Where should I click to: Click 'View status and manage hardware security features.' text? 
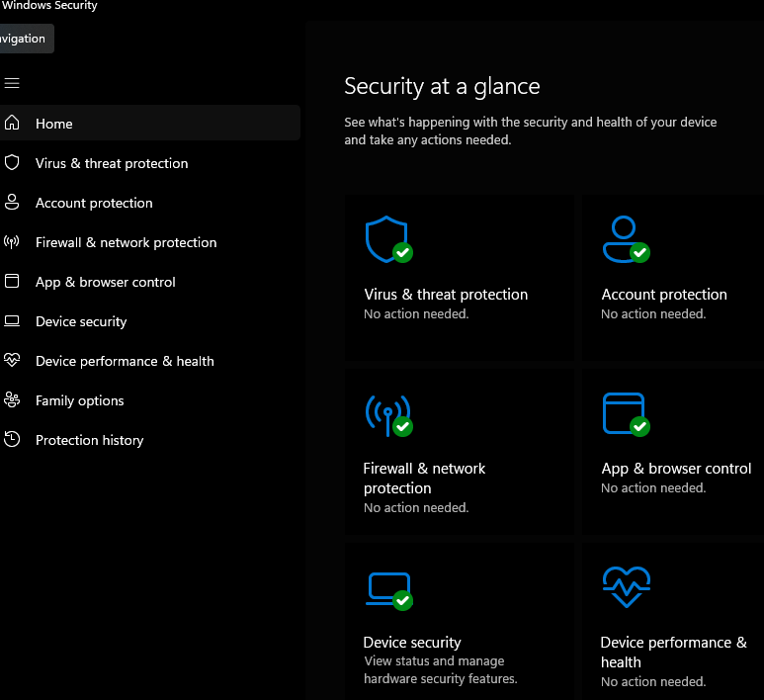[x=441, y=669]
